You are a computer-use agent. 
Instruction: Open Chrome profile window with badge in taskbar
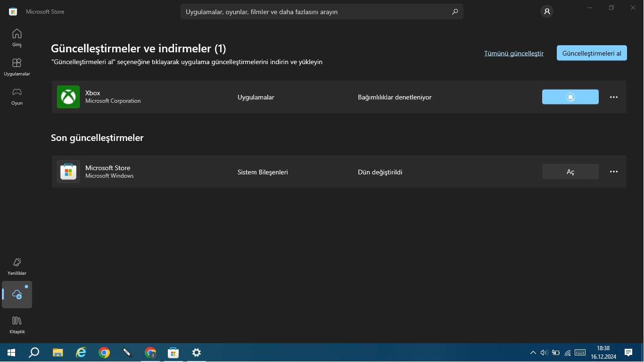tap(150, 353)
